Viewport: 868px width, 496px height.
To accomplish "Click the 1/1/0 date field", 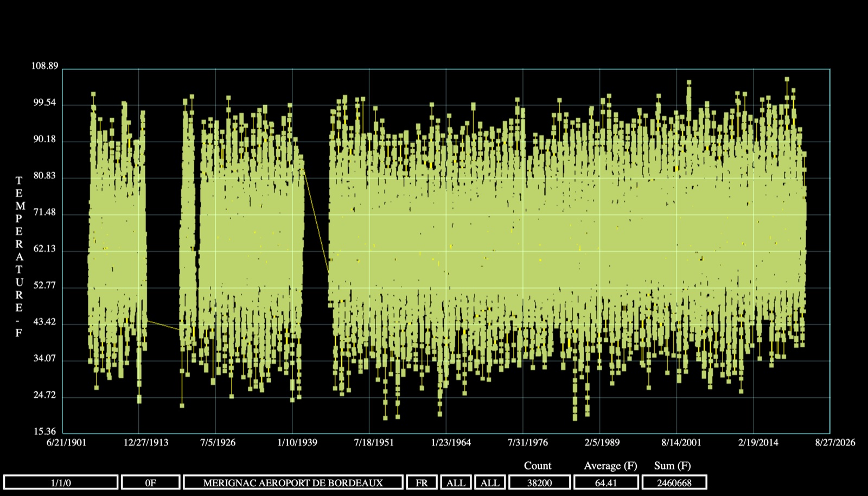I will click(61, 482).
